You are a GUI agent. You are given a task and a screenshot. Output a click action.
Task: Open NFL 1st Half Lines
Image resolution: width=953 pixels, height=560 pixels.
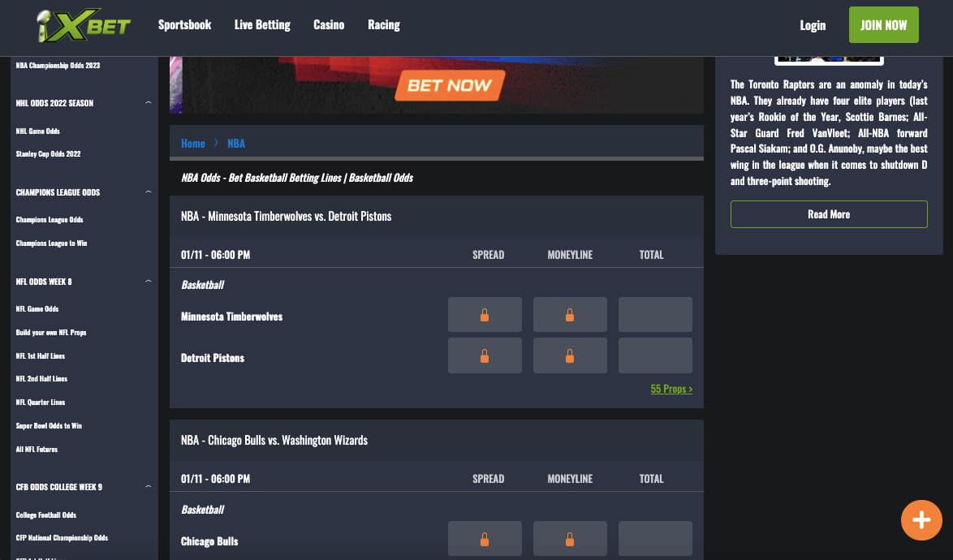pyautogui.click(x=40, y=356)
